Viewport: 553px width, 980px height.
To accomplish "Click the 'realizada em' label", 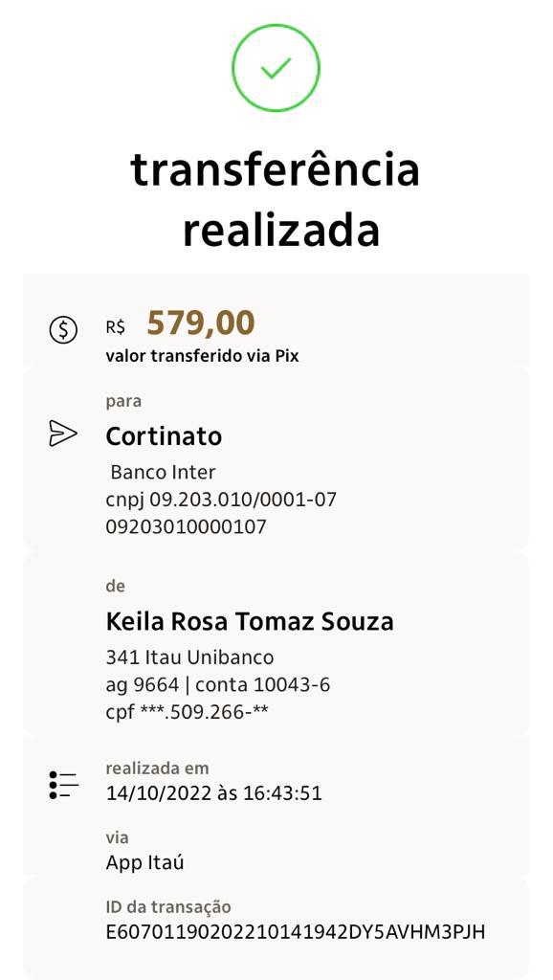I will (157, 768).
